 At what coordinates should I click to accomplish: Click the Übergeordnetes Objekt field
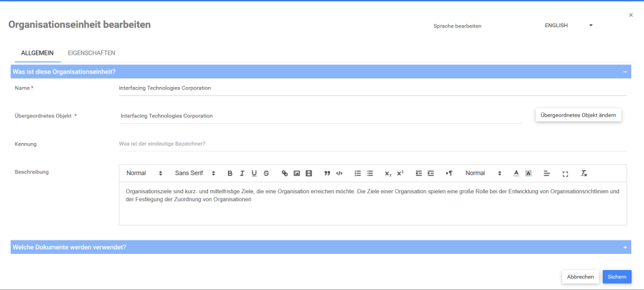(321, 116)
